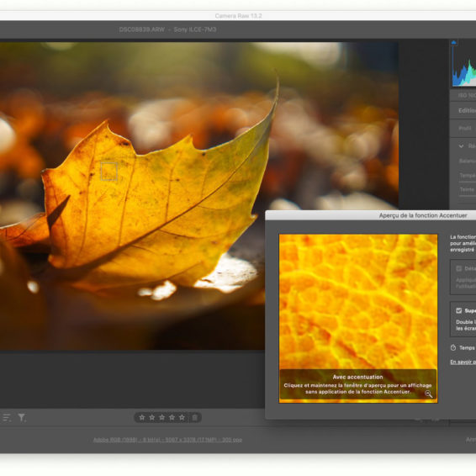Uncheck the Supe... checkbox in Accentuer dialog
476x476 pixels.
click(x=458, y=310)
